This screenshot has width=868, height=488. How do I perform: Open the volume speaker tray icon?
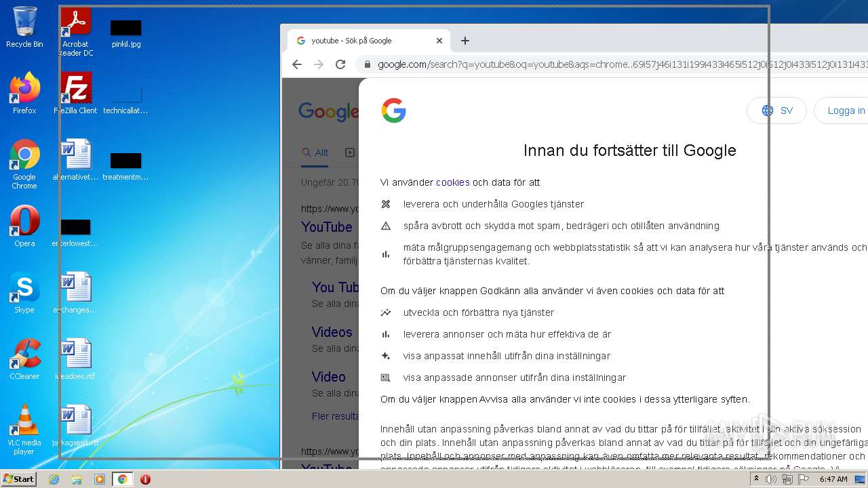coord(771,479)
